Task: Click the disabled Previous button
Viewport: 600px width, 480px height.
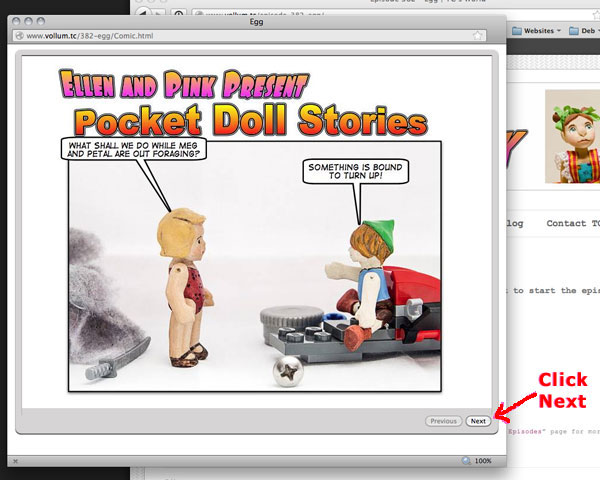Action: click(x=443, y=421)
